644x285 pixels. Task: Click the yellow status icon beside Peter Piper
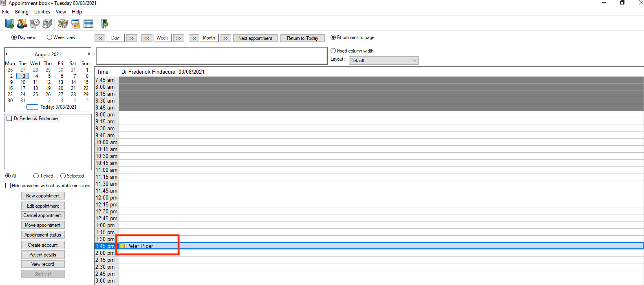tap(122, 246)
